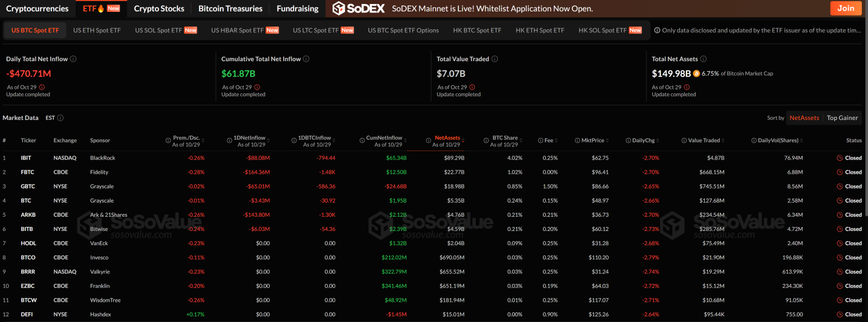Select the ARKB row Ark & 21Shares sponsor

[108, 215]
